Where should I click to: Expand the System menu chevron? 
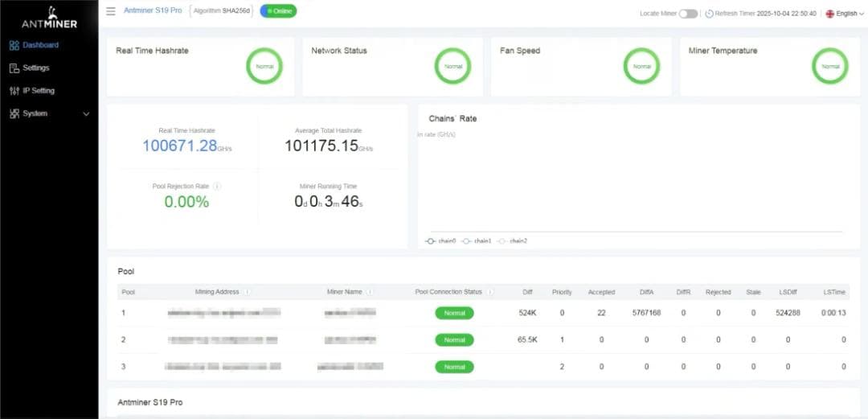tap(86, 113)
